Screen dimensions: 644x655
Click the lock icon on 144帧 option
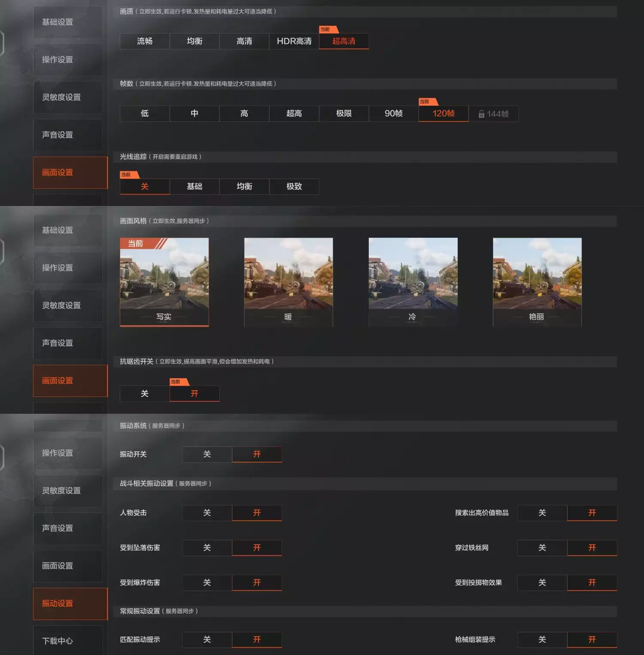click(x=481, y=114)
